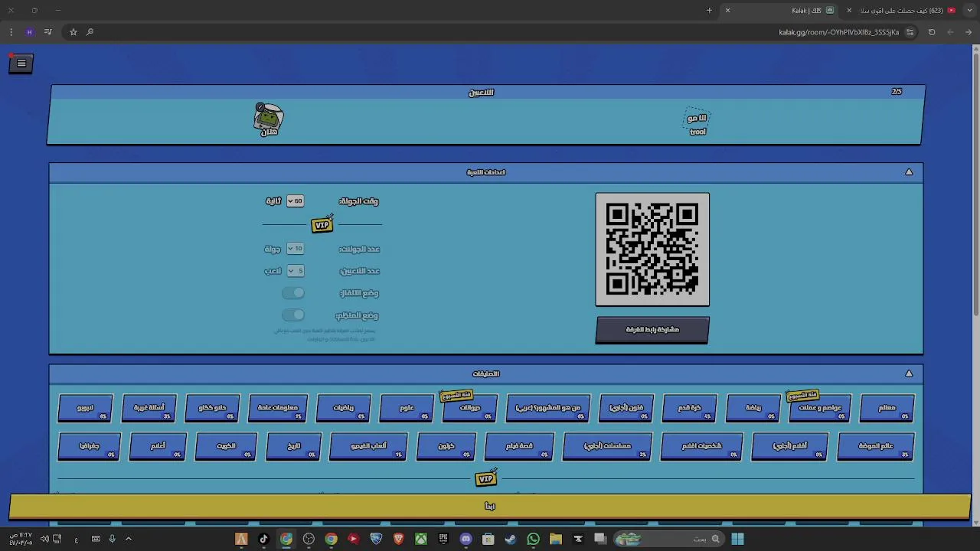The image size is (980, 551).
Task: Open Xbox app from the taskbar
Action: click(421, 539)
